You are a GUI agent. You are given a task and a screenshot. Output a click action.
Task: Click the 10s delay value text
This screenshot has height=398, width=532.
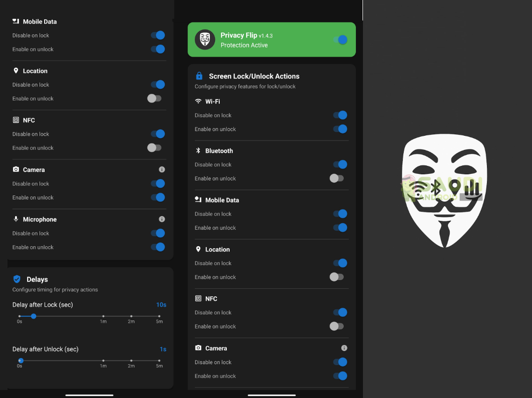coord(161,304)
